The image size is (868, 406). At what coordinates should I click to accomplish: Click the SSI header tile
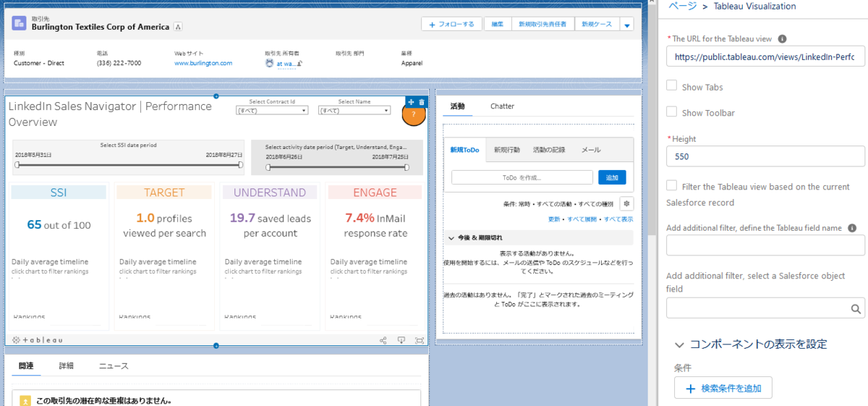click(59, 193)
